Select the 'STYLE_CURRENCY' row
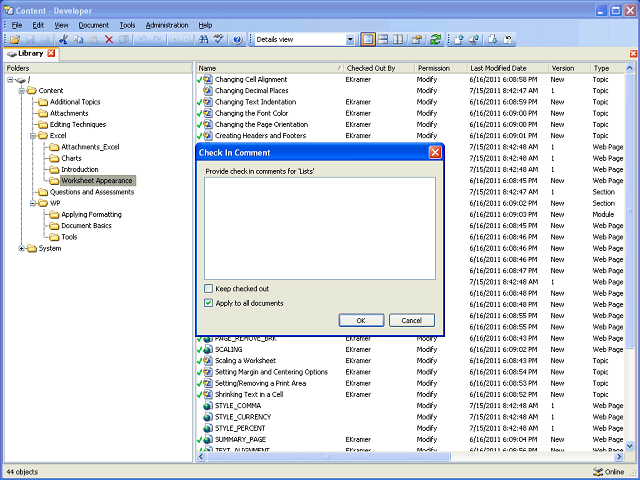 coord(410,417)
